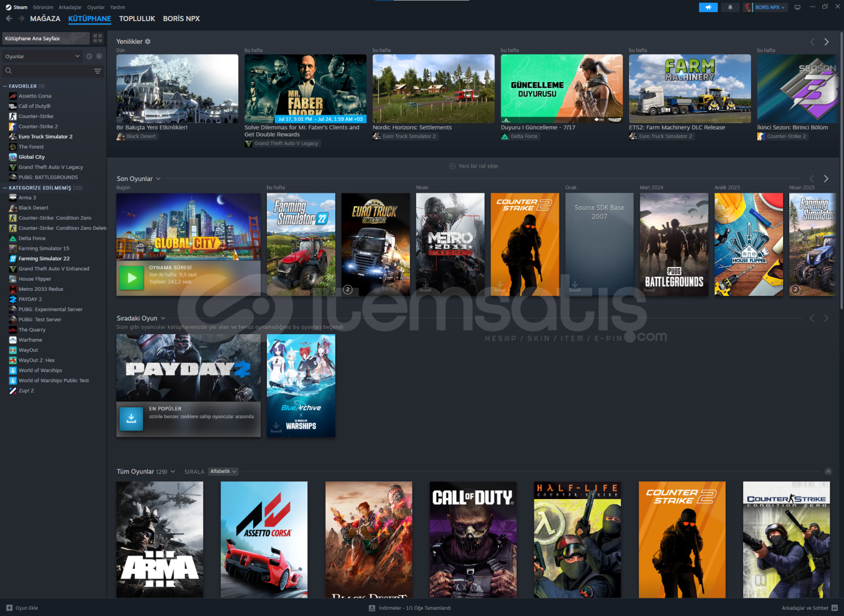Open Nordic Horizons Settlements news item
The width and height of the screenshot is (844, 616).
433,88
